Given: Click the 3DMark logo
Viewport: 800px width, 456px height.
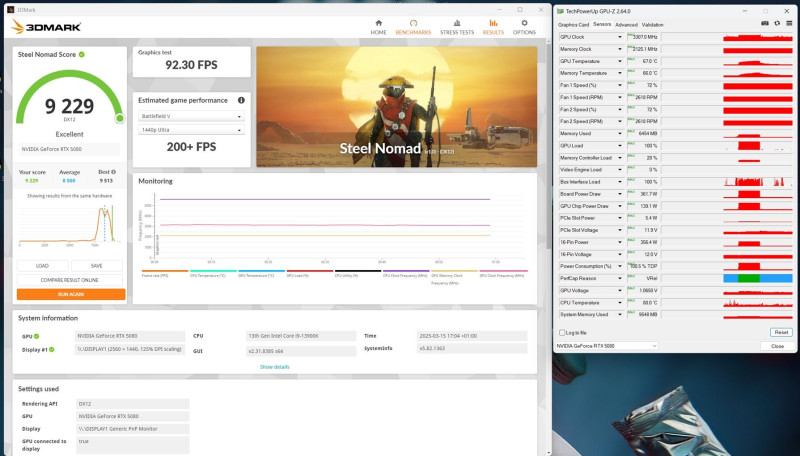Looking at the screenshot, I should click(46, 27).
